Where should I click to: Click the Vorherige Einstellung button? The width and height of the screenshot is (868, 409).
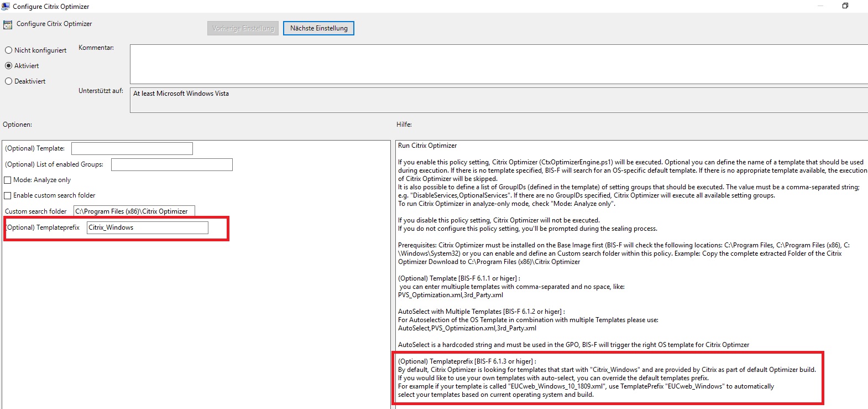[243, 28]
